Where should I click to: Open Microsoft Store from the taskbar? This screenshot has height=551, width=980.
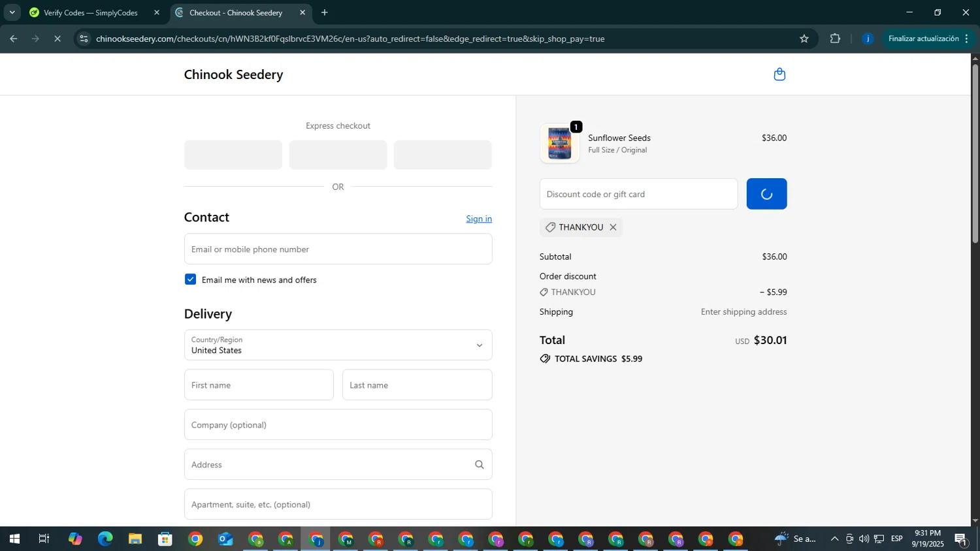[x=165, y=539]
